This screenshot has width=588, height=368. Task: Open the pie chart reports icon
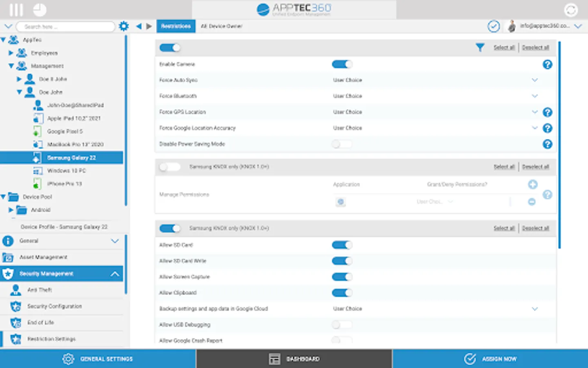coord(40,9)
